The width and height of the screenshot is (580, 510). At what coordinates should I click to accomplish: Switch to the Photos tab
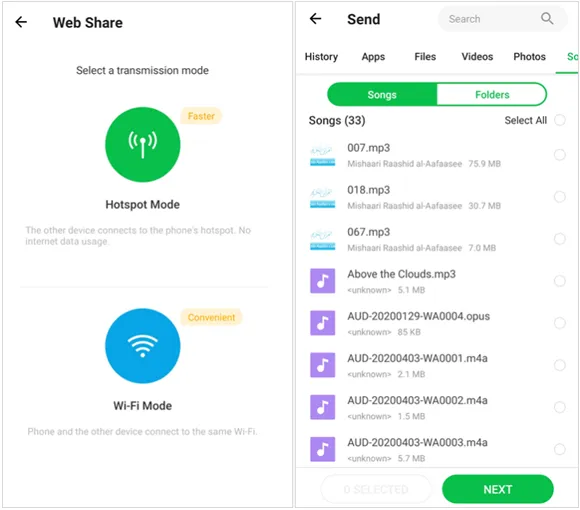coord(529,57)
